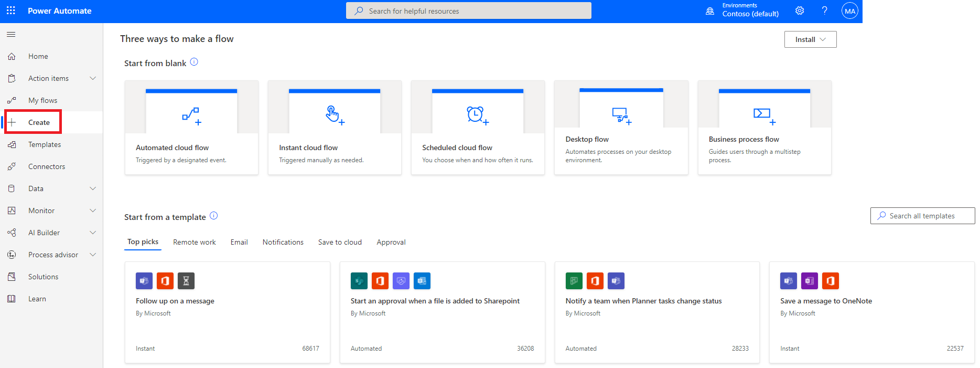Click the Create plus icon
The height and width of the screenshot is (368, 980).
coord(12,122)
